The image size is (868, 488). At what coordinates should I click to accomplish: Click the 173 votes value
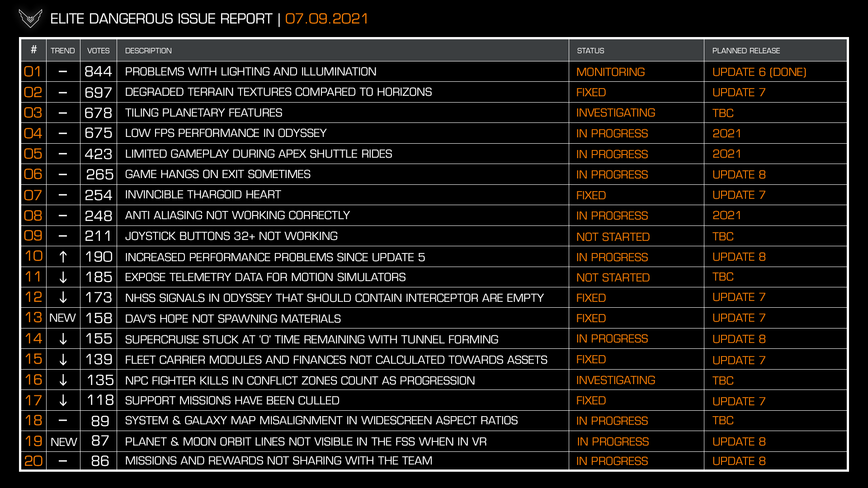point(99,297)
